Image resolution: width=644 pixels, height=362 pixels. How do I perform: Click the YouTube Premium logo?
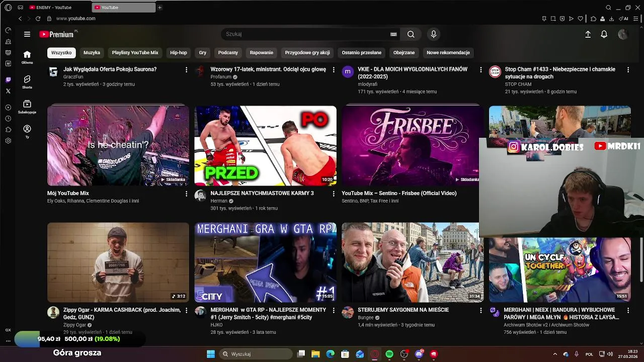click(57, 34)
